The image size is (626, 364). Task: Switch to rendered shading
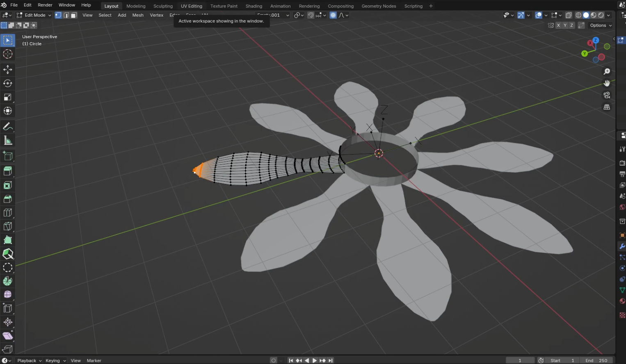pos(601,15)
